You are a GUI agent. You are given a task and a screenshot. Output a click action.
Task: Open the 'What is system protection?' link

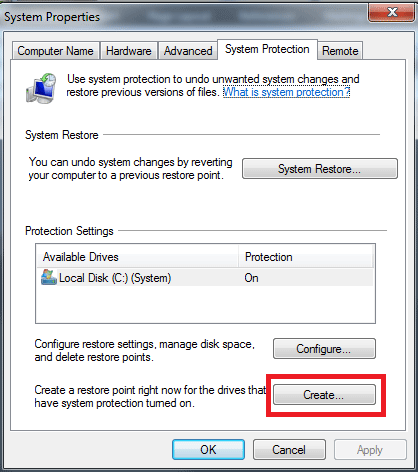pos(286,92)
